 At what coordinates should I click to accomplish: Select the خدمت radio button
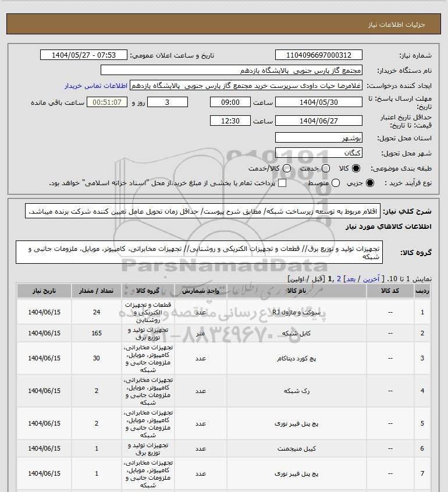click(326, 168)
